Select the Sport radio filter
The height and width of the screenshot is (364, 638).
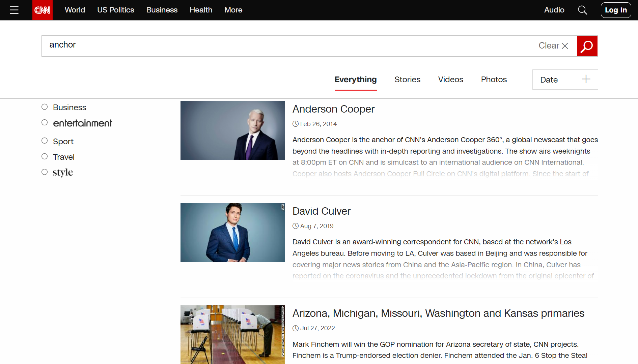tap(45, 141)
